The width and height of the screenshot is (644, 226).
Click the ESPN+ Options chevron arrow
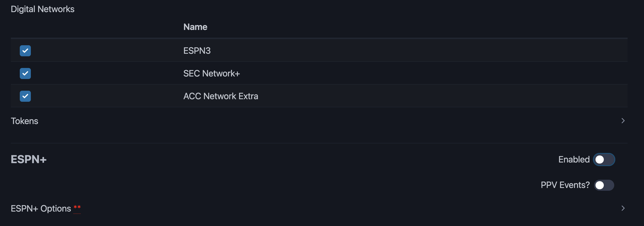click(623, 208)
